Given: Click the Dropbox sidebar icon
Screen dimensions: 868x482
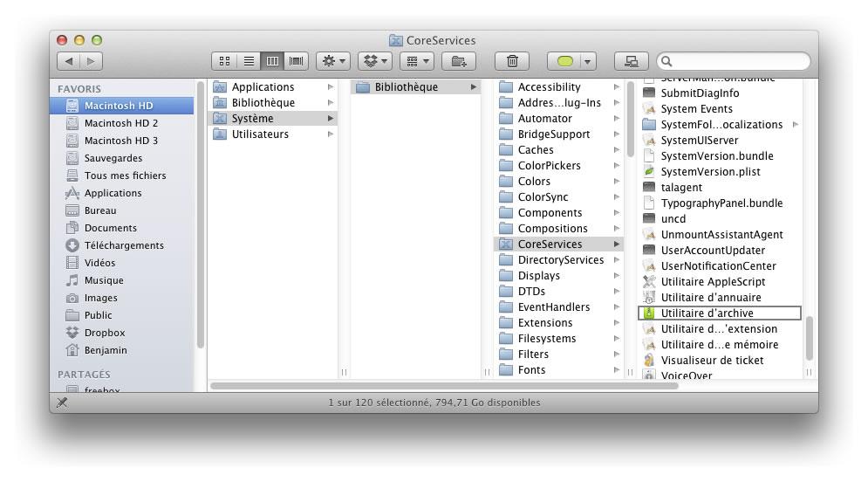Looking at the screenshot, I should [x=72, y=333].
